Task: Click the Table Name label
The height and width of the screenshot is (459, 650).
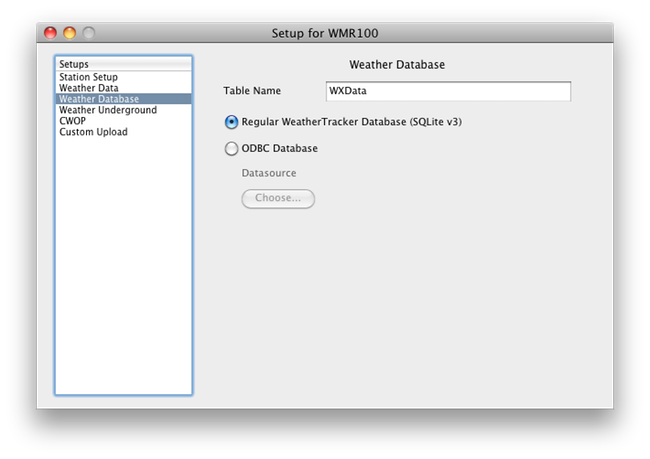Action: pos(252,91)
